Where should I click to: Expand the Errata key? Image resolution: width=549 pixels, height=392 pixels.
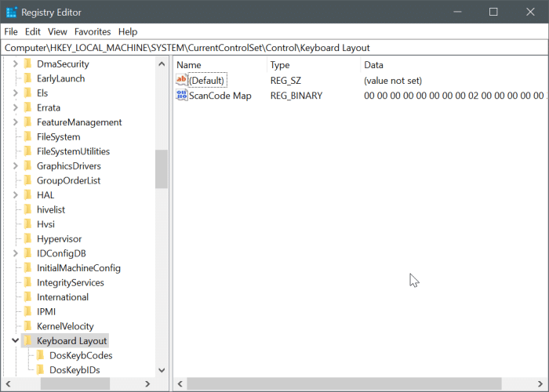coord(16,107)
